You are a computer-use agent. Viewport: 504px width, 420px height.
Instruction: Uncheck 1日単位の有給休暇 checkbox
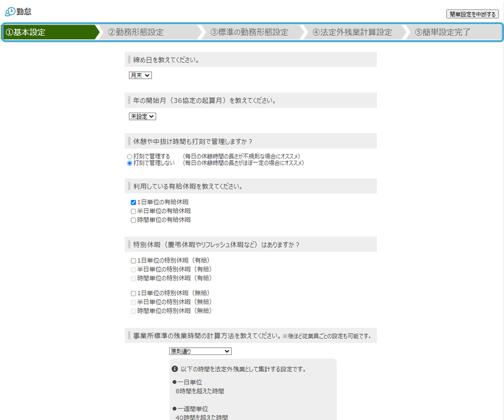pos(133,202)
